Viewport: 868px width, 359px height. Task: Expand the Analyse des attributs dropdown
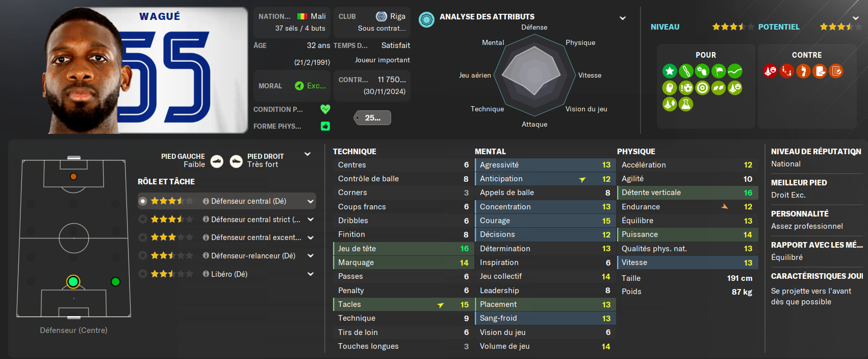pyautogui.click(x=623, y=18)
